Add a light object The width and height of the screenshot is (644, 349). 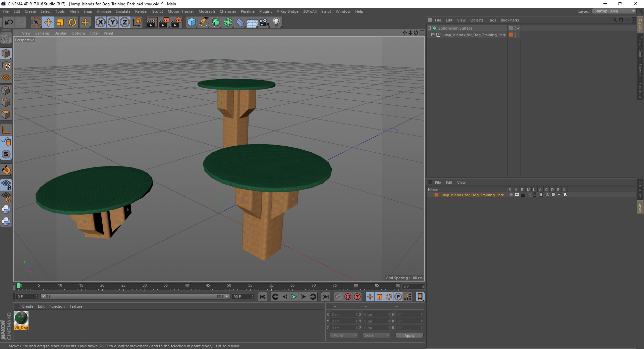(276, 22)
